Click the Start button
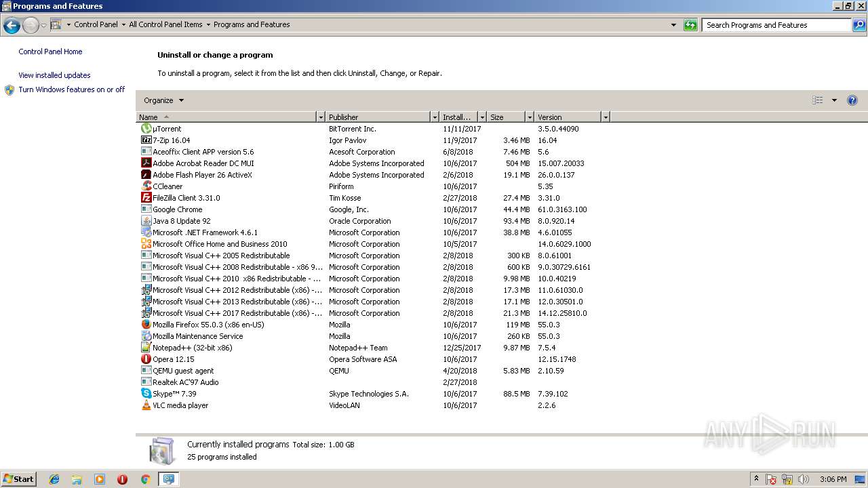Viewport: 868px width, 488px height. click(19, 479)
